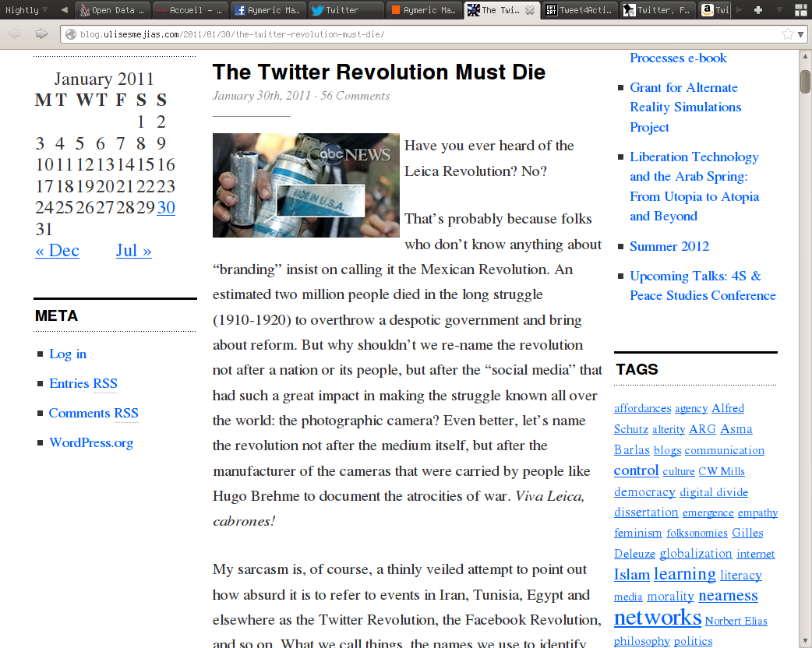
Task: Open the tab groups grid icon
Action: (x=800, y=10)
